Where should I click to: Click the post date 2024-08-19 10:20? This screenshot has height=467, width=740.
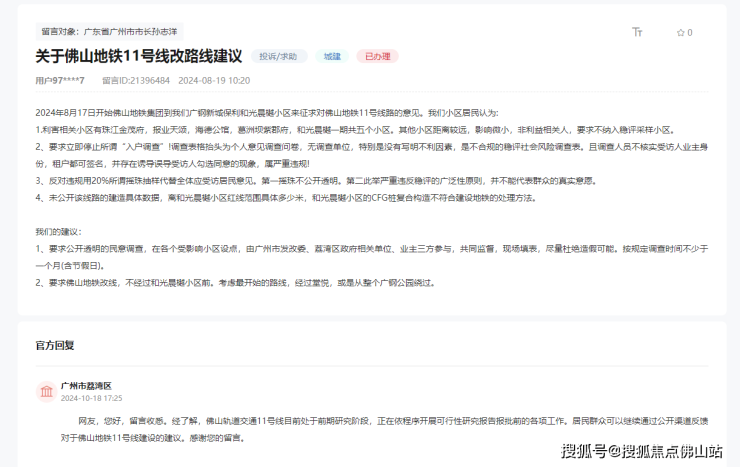[x=214, y=80]
